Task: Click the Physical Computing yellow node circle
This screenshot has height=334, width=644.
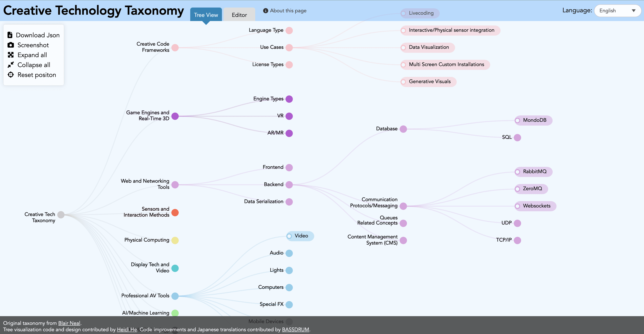Action: coord(175,240)
